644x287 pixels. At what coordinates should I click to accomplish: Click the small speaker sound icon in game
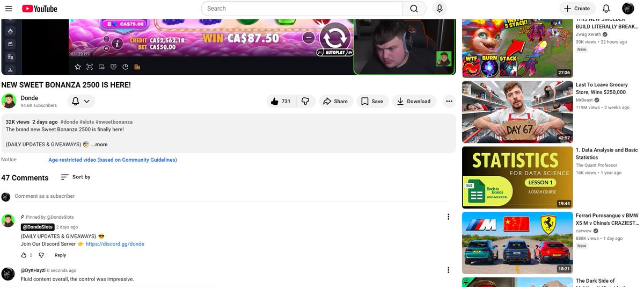pos(107,48)
